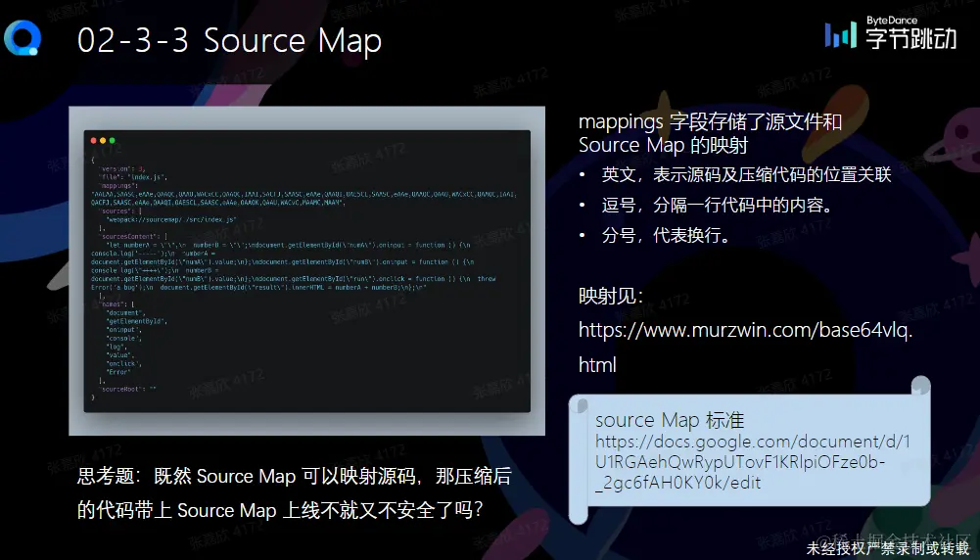980x560 pixels.
Task: Click the red close dot in code window
Action: click(94, 141)
